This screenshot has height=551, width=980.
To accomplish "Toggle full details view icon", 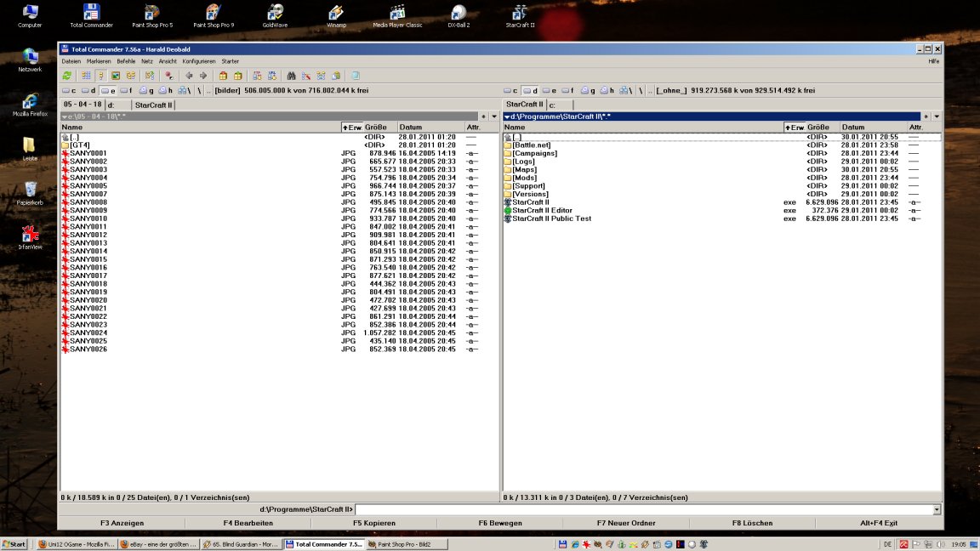I will pos(100,76).
